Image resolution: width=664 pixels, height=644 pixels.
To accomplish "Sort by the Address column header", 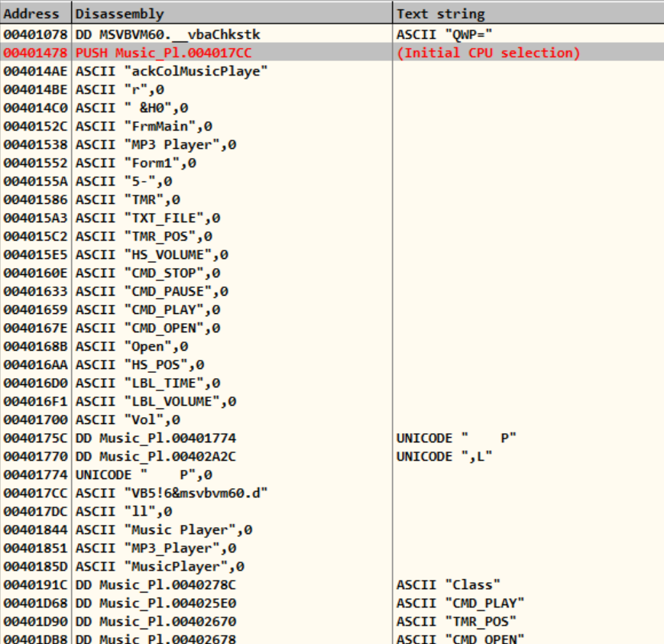I will [x=36, y=14].
